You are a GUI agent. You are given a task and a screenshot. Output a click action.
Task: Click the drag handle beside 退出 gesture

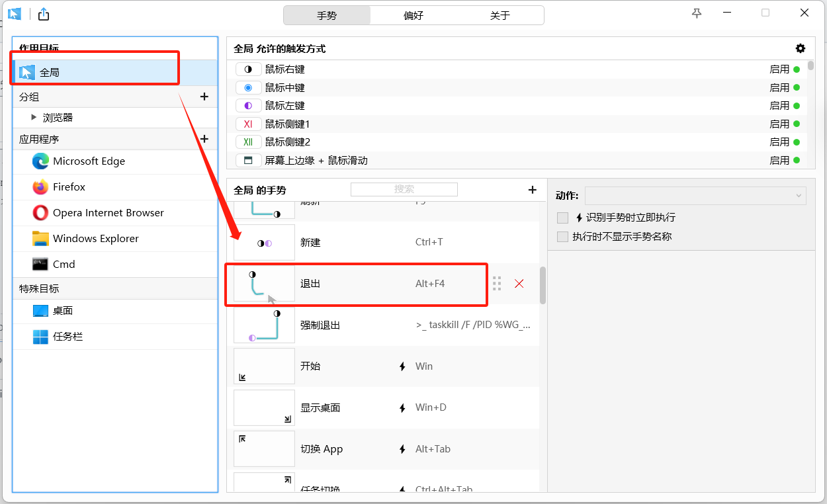(x=497, y=283)
